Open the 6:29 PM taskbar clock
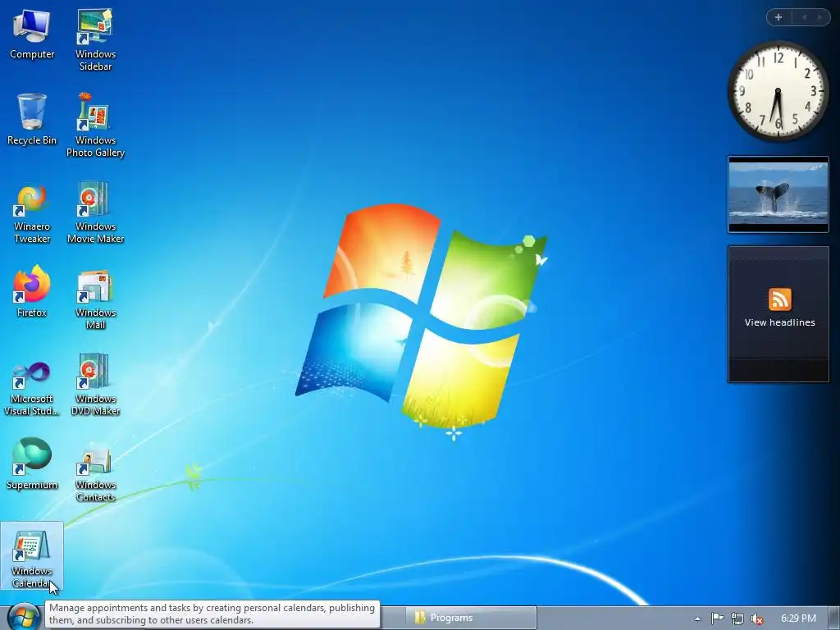 798,619
